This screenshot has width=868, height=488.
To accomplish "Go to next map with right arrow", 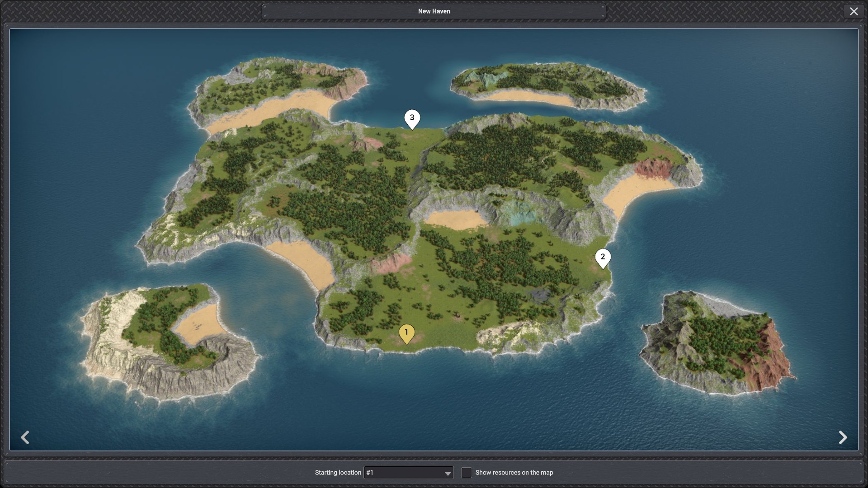I will point(843,437).
